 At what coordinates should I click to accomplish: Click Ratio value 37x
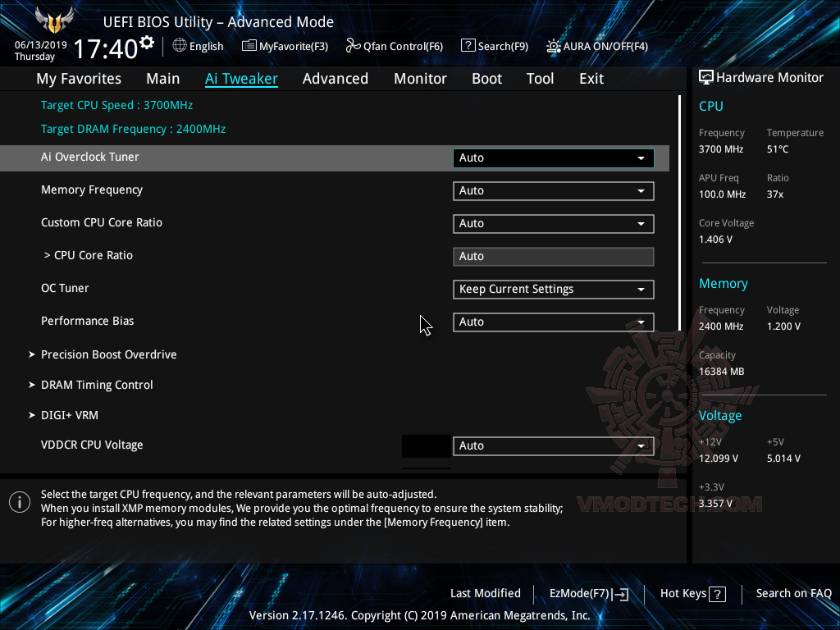point(775,194)
